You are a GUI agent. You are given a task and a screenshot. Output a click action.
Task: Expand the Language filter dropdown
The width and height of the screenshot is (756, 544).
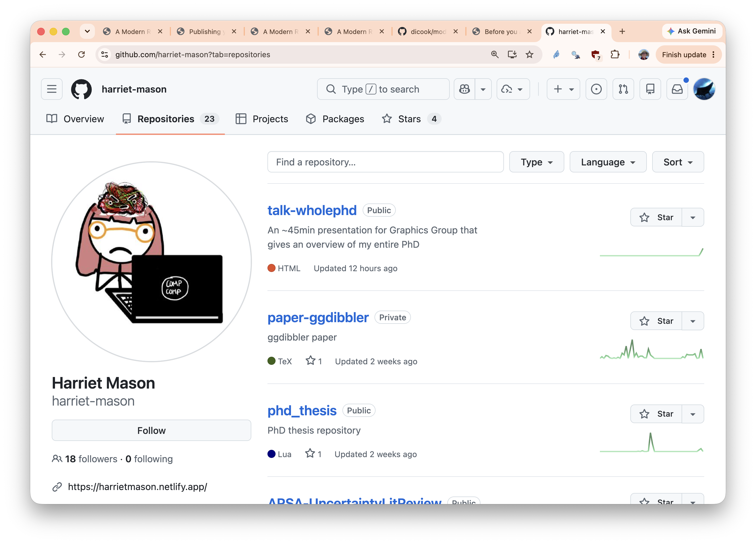[x=608, y=162]
